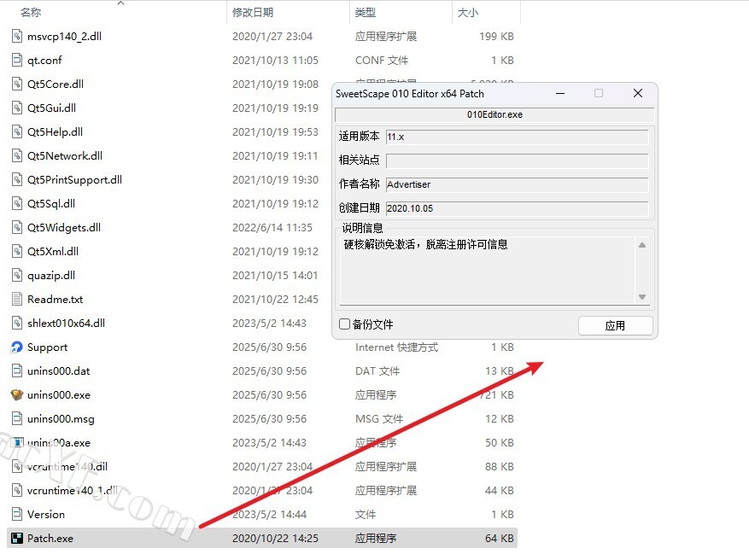
Task: Select the file name Qt5Widgets.dll
Action: coord(64,228)
